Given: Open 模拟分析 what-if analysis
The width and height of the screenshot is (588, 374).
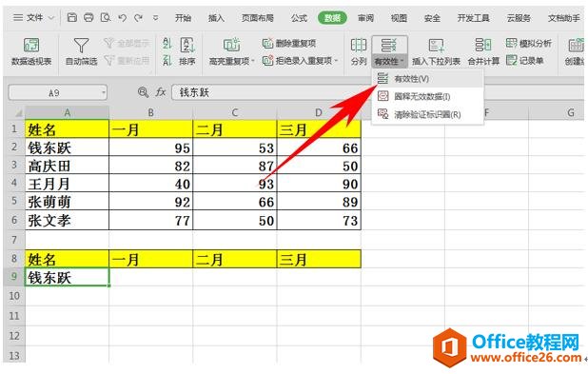Looking at the screenshot, I should (528, 43).
